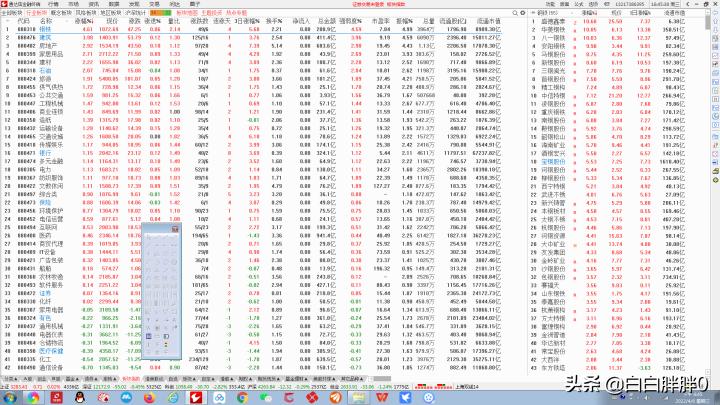The height and width of the screenshot is (405, 720).
Task: Sort by the 现价 column header
Action: tap(112, 21)
